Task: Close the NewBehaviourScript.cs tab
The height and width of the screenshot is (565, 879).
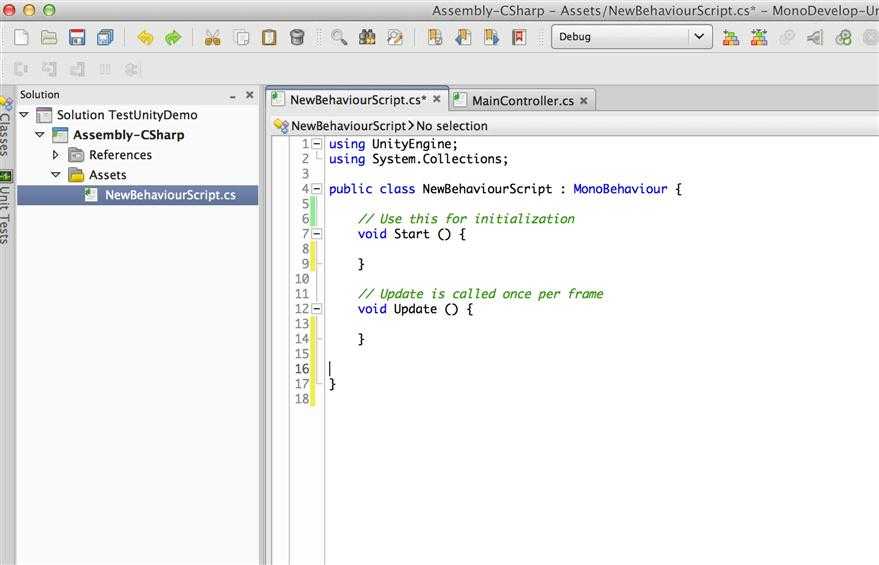Action: tap(437, 99)
